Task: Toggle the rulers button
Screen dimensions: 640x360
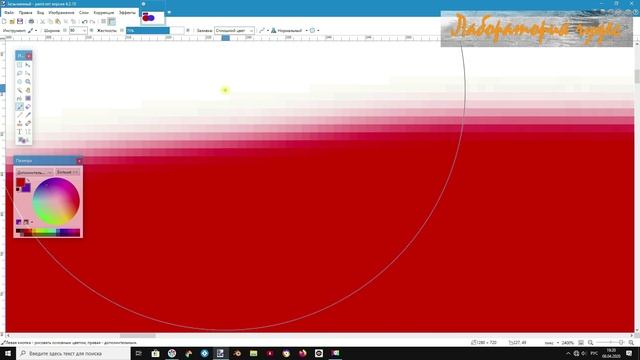Action: (x=111, y=21)
